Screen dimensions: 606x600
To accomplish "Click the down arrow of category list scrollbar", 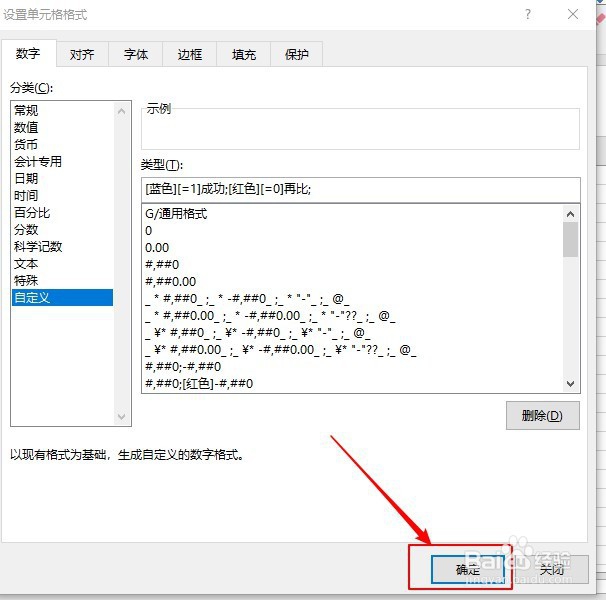I will 121,416.
